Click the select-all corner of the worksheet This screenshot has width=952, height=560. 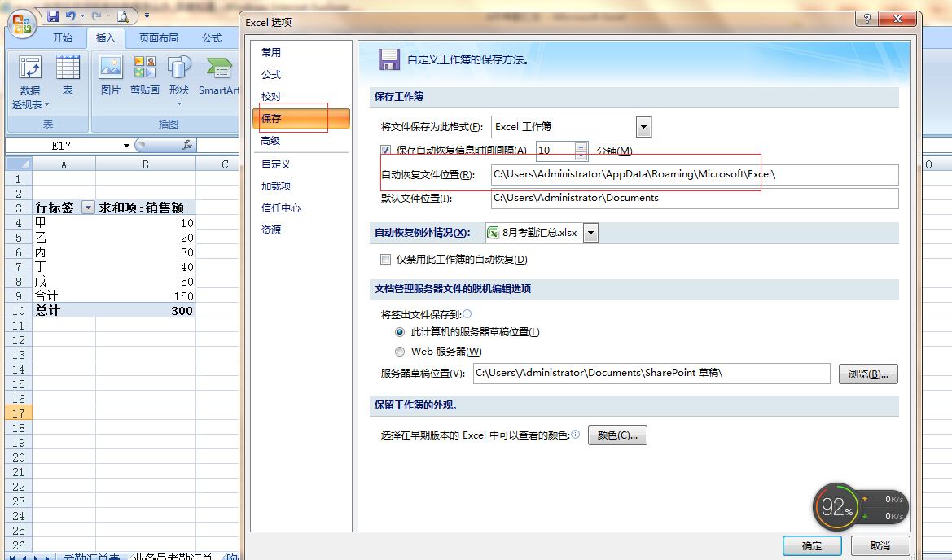click(x=18, y=164)
